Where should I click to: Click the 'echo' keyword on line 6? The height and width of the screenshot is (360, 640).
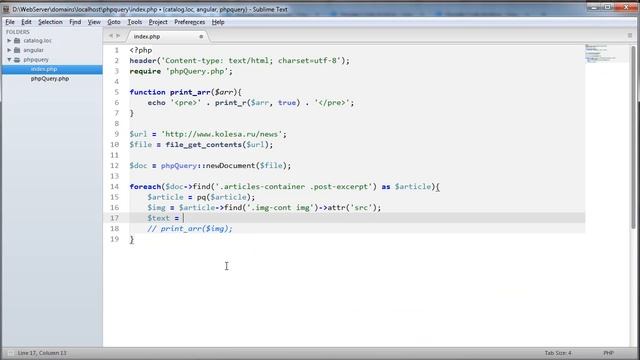click(x=156, y=102)
